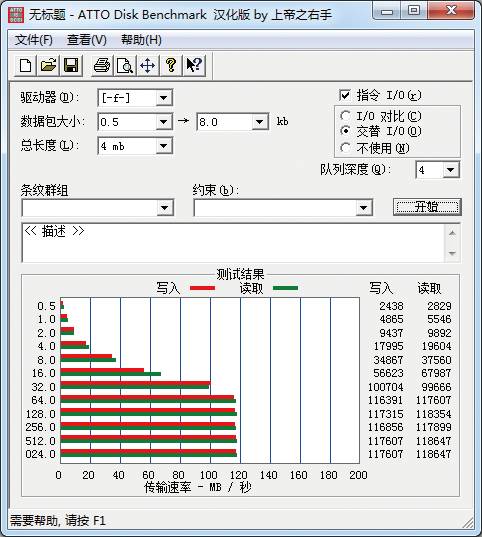Click the ATTO application icon in title bar
Image resolution: width=482 pixels, height=537 pixels.
tap(16, 15)
